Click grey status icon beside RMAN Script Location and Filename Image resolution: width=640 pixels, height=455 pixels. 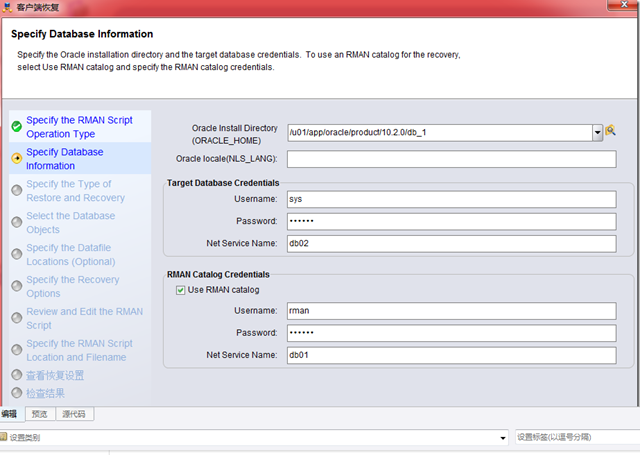17,350
